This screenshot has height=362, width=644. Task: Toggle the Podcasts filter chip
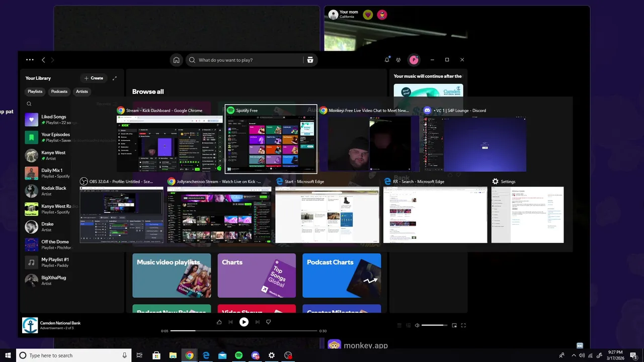(59, 92)
